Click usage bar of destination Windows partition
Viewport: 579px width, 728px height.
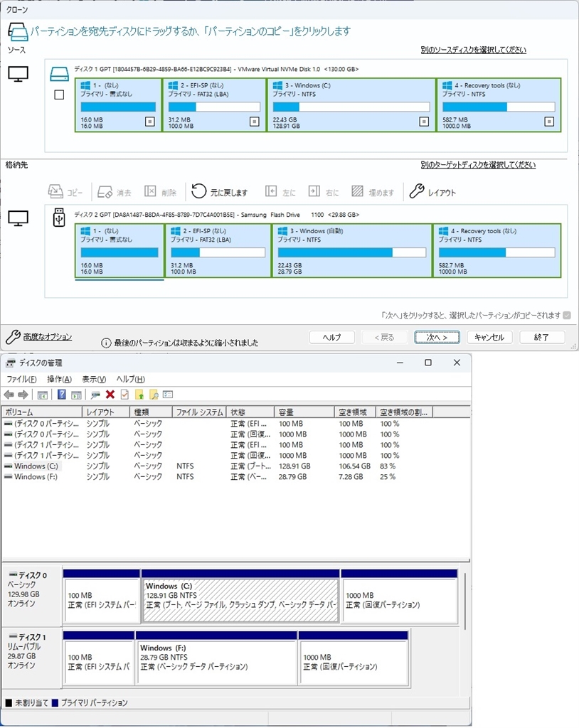pyautogui.click(x=352, y=252)
